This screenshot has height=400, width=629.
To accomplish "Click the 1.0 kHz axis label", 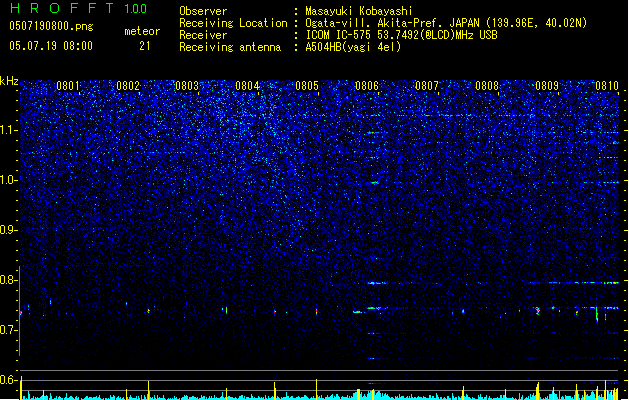I will point(9,180).
